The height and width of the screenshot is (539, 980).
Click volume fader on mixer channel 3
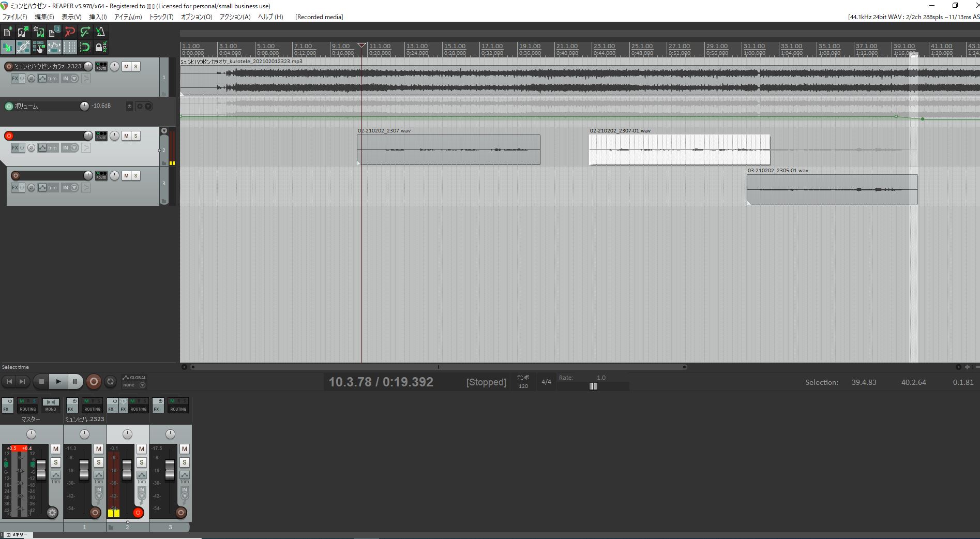(x=170, y=469)
